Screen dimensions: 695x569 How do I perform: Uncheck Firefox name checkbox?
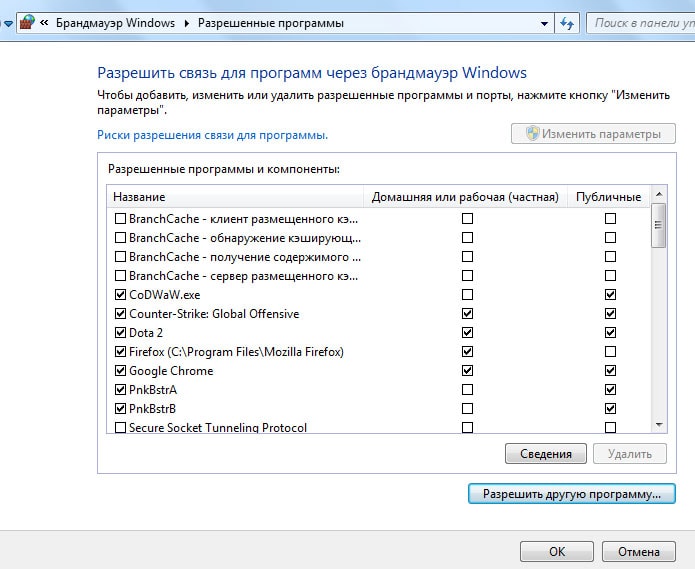pos(120,351)
